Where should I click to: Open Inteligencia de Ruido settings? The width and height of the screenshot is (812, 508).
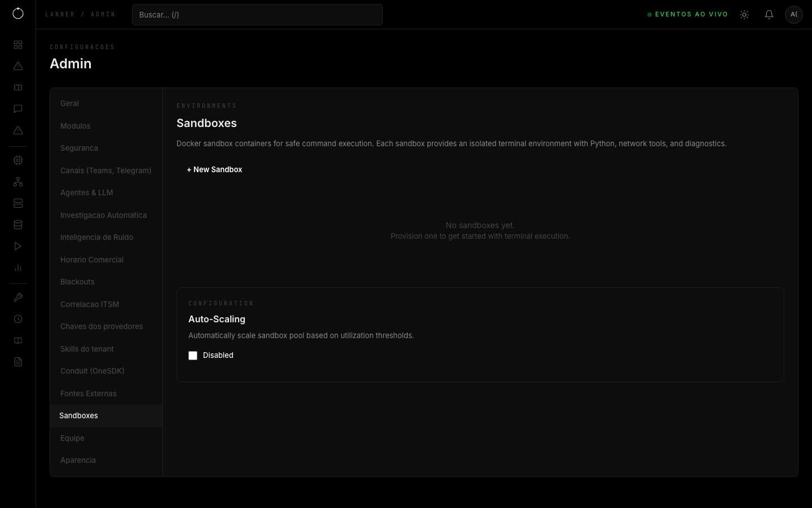tap(106, 237)
